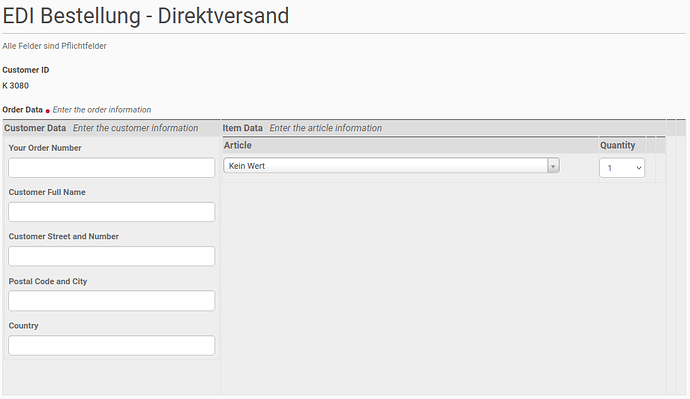Click into the Postal Code and City field
This screenshot has width=690, height=399.
(111, 301)
